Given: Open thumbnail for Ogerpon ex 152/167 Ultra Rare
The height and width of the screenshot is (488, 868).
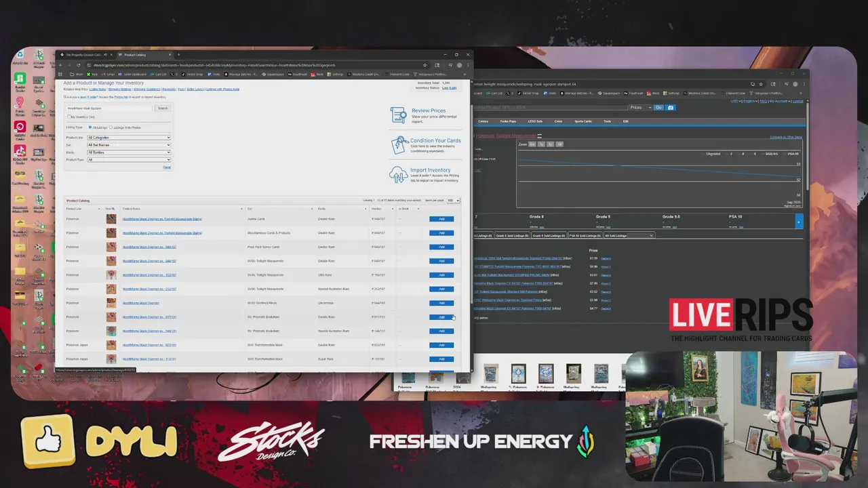Looking at the screenshot, I should [x=111, y=275].
